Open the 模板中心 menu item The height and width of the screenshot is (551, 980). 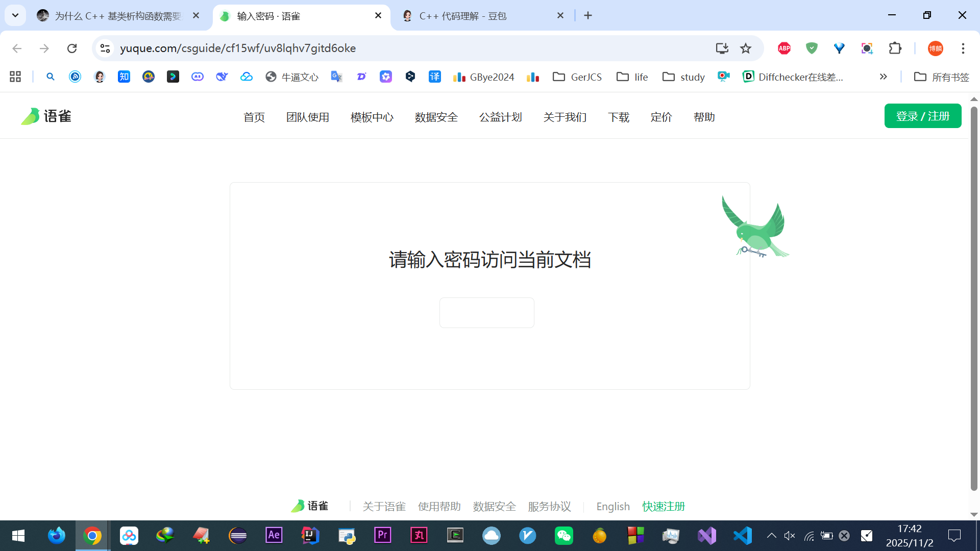click(x=372, y=117)
